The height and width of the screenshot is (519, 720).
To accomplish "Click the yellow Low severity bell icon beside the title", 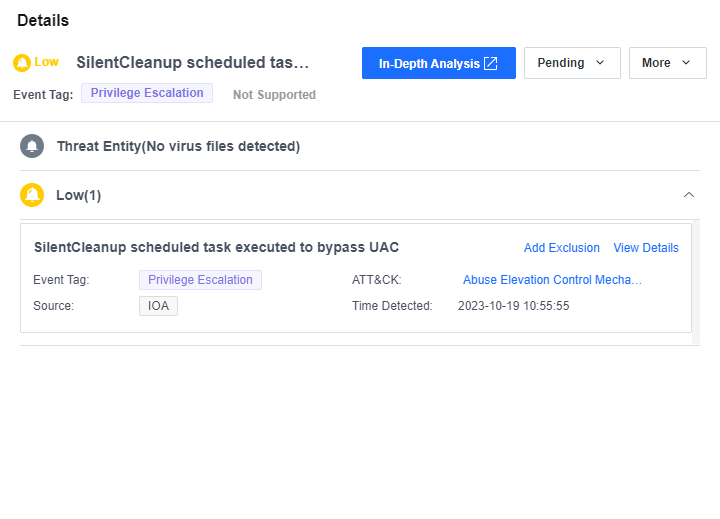I will point(22,63).
